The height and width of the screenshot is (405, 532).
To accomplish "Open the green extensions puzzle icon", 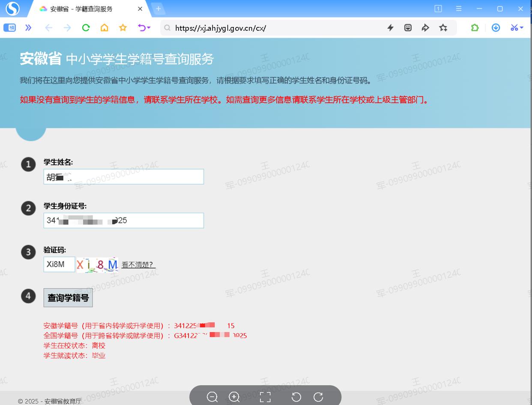I will (x=475, y=28).
